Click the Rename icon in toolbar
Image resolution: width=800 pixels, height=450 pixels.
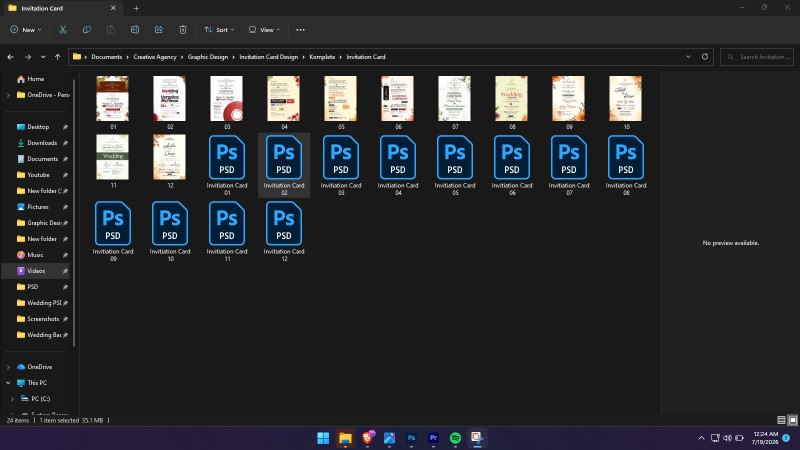(x=135, y=30)
